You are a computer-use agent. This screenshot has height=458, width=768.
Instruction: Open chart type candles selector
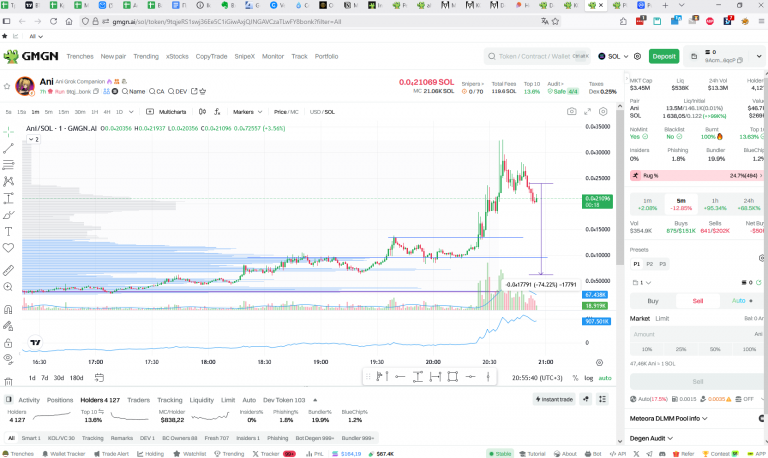tap(202, 112)
